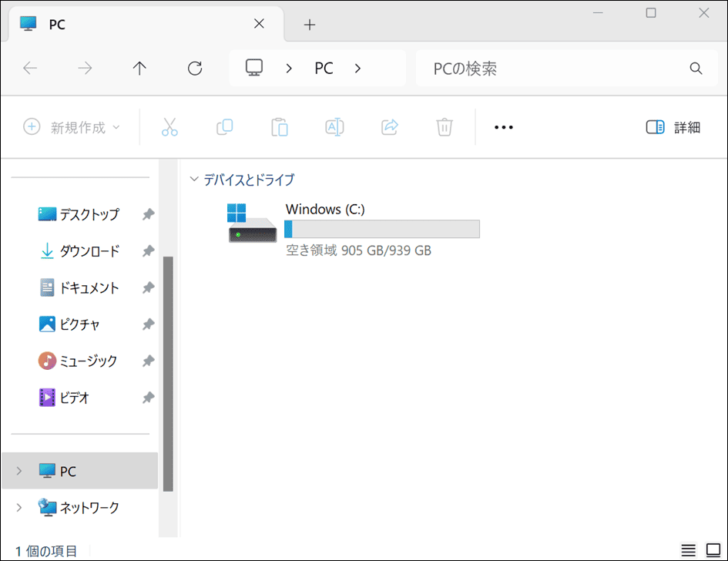
Task: Go back using the back arrow
Action: pyautogui.click(x=30, y=69)
